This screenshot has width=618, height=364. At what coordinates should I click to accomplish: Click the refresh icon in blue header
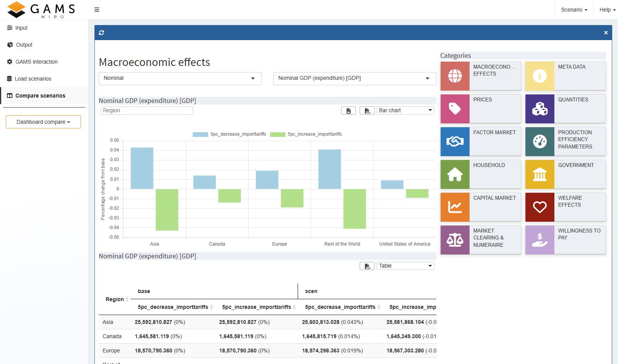click(x=101, y=33)
